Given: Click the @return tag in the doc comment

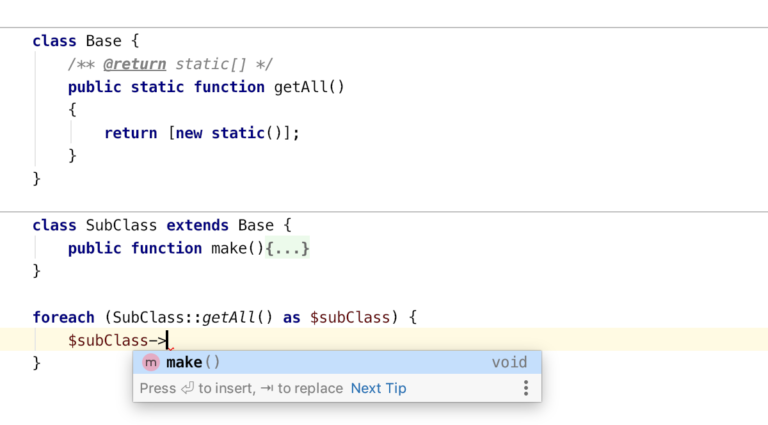Looking at the screenshot, I should (x=136, y=64).
